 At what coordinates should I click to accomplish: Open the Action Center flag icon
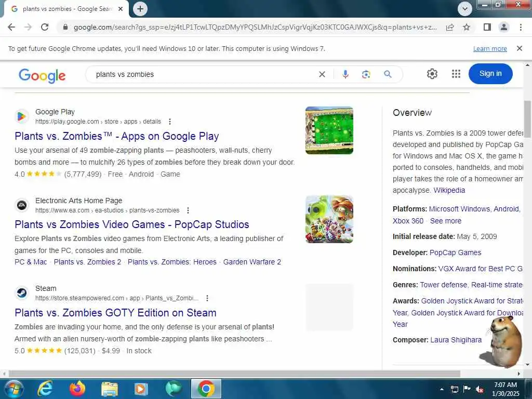pos(467,389)
